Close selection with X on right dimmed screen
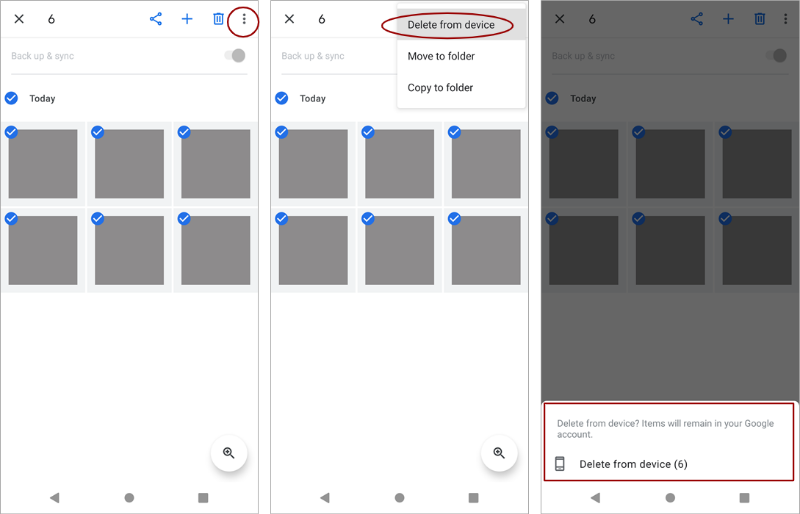Image resolution: width=800 pixels, height=514 pixels. tap(560, 19)
